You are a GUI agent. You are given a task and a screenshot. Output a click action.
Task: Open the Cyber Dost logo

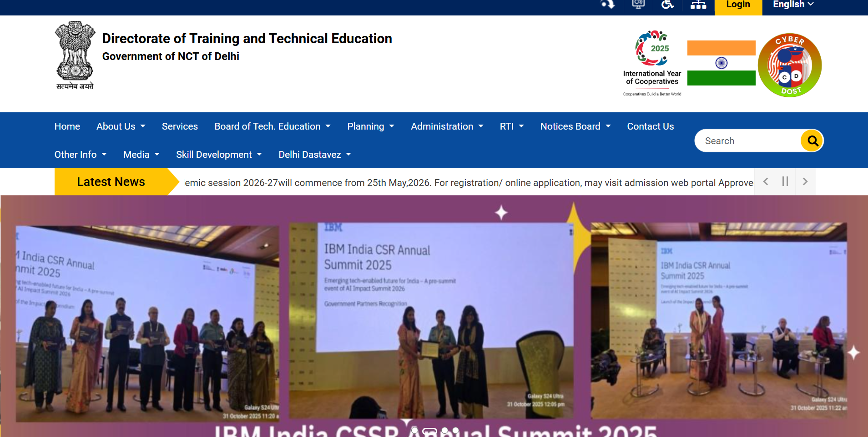pos(790,65)
